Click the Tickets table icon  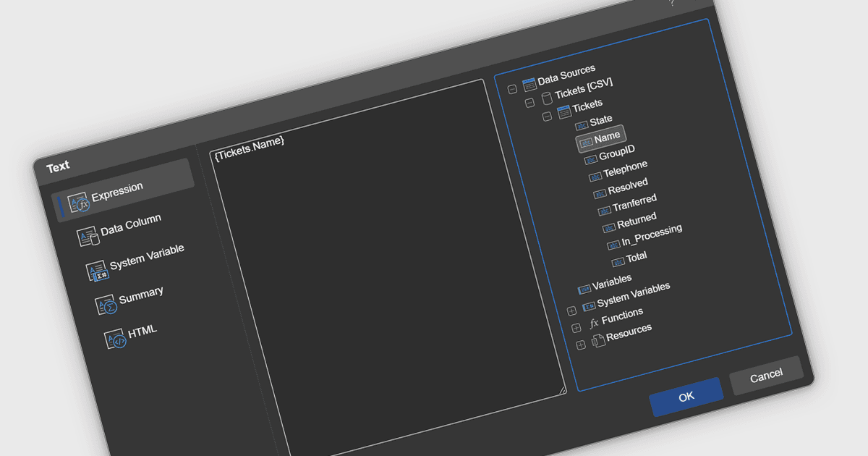[x=564, y=112]
